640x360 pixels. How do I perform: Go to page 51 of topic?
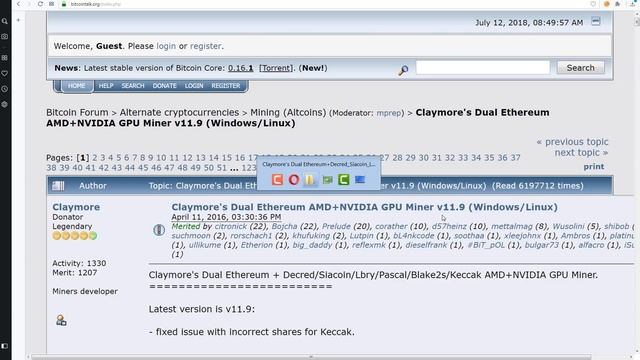coord(222,168)
